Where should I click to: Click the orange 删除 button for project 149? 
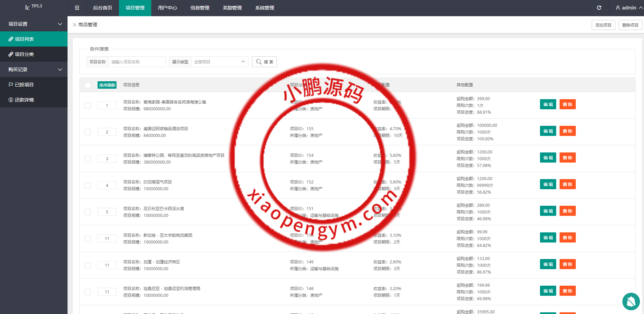pos(567,264)
